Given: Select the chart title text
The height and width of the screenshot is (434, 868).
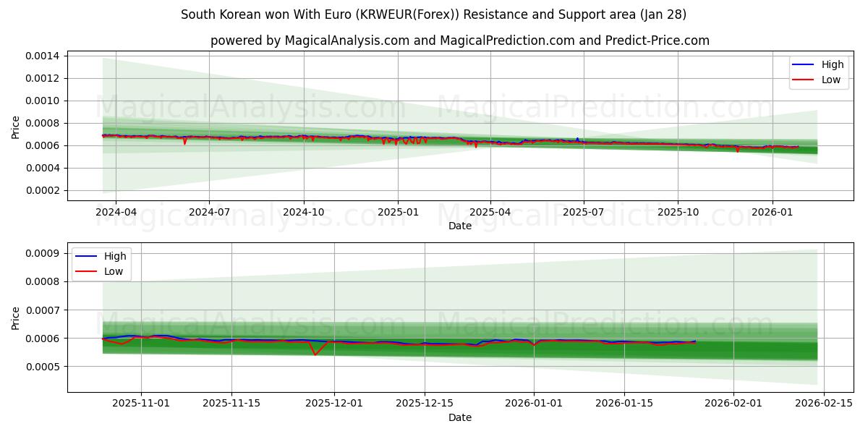Looking at the screenshot, I should click(x=434, y=13).
